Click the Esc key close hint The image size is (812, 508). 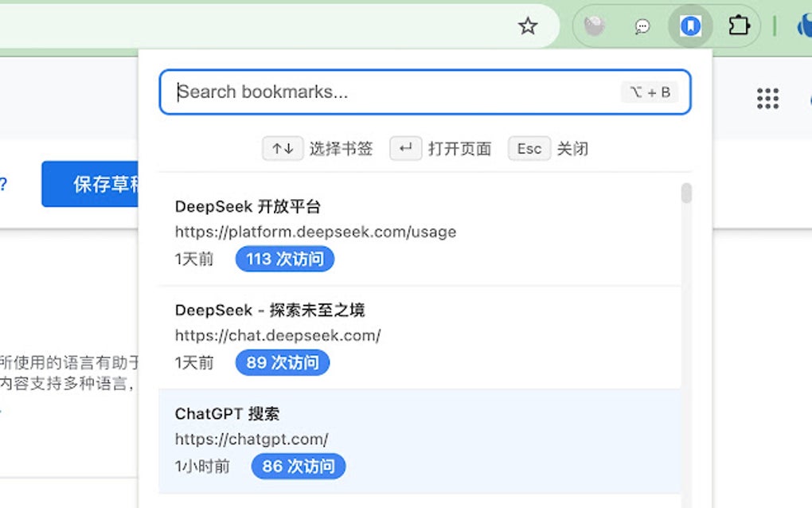529,149
